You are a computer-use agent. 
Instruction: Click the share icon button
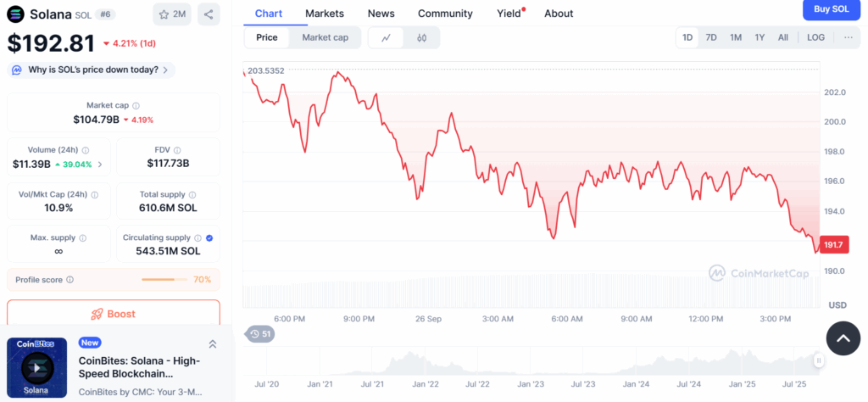(209, 14)
